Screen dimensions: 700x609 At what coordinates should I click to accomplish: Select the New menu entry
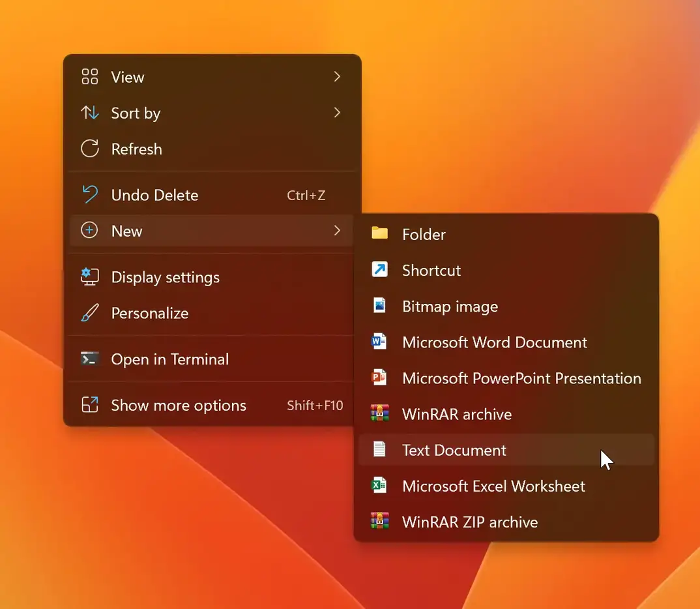[x=212, y=230]
